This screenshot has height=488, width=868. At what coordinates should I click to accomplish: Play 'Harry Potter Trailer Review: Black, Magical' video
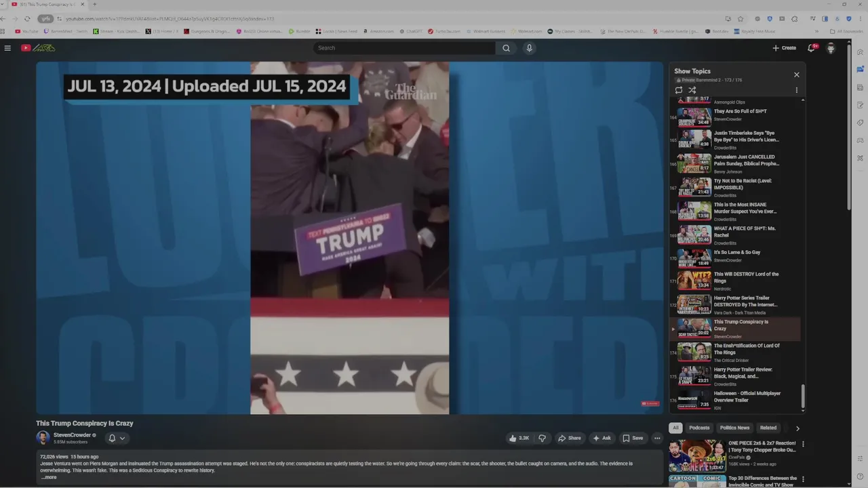click(735, 376)
